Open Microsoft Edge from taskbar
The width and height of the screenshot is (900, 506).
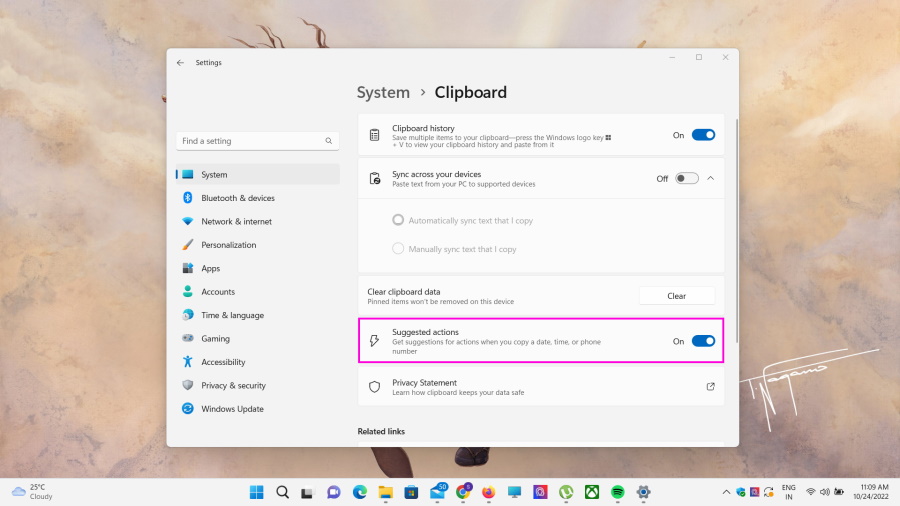pos(360,492)
